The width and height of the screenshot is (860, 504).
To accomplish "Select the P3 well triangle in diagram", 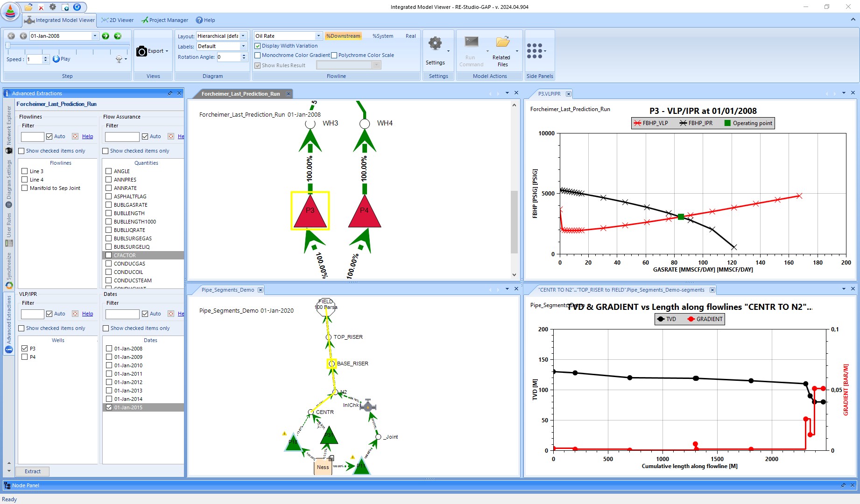I will click(310, 211).
